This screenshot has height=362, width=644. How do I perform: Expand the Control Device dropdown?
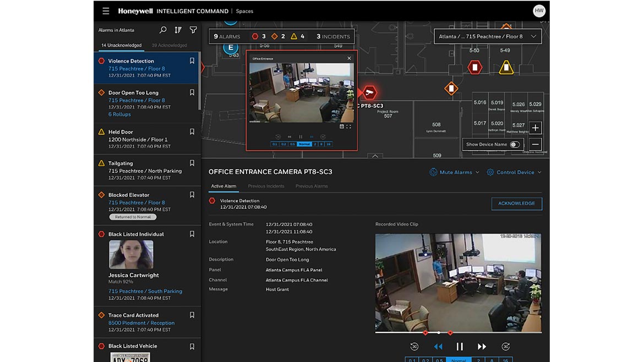pyautogui.click(x=514, y=172)
